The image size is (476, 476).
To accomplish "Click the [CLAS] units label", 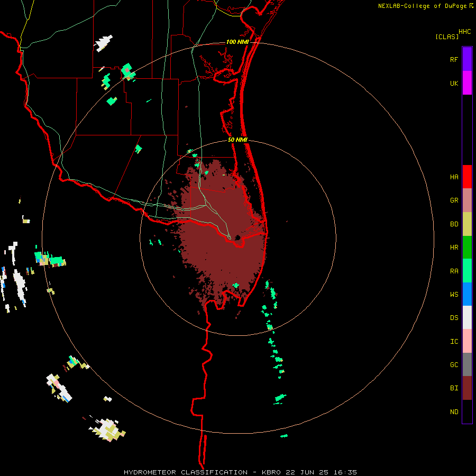I will [x=447, y=36].
